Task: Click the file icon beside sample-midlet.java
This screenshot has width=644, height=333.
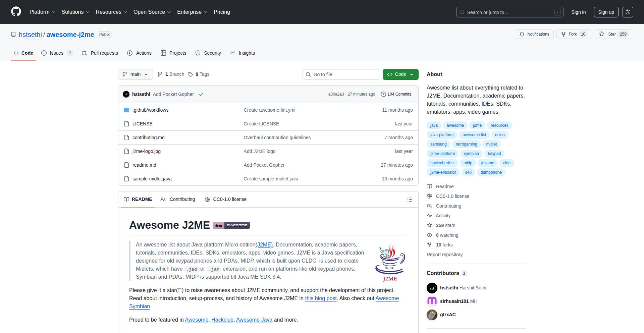Action: (x=126, y=179)
